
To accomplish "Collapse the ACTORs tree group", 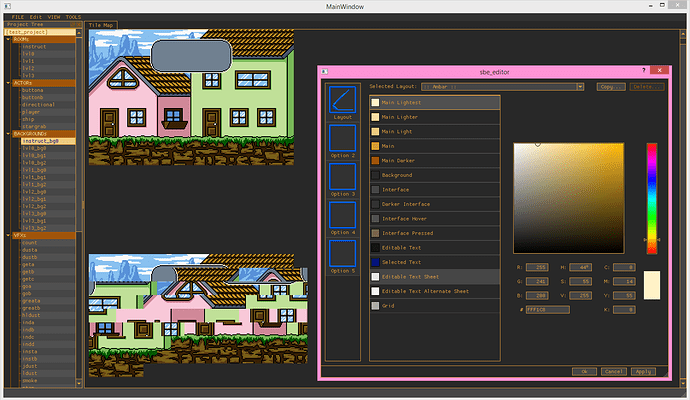I will click(x=8, y=83).
